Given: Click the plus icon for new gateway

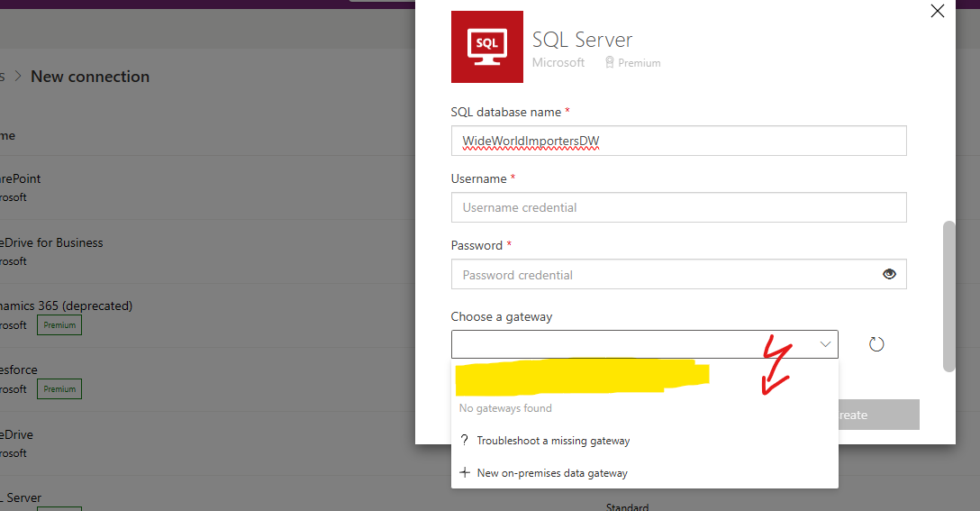Looking at the screenshot, I should tap(465, 472).
